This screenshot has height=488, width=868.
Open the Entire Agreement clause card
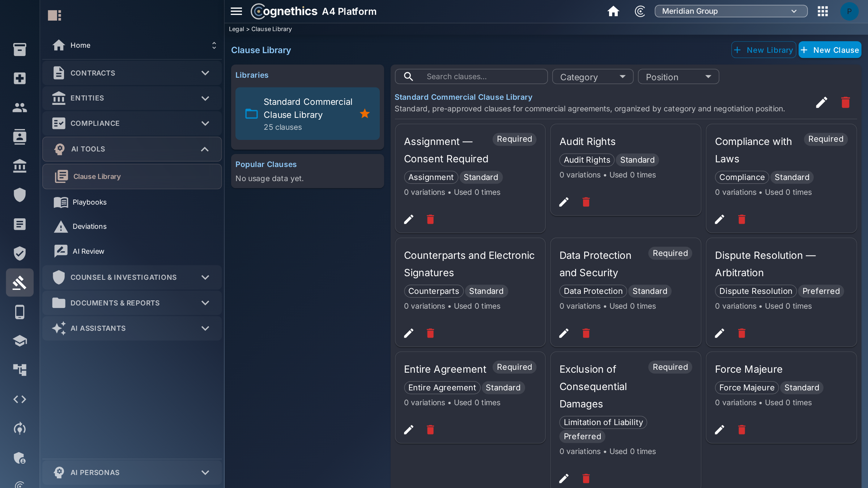point(470,398)
